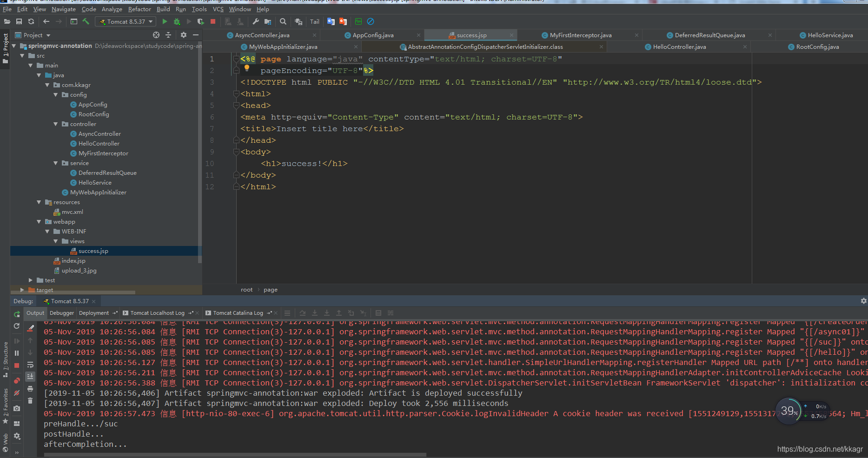
Task: Click the blue circle-slash toolbar icon
Action: click(x=371, y=21)
